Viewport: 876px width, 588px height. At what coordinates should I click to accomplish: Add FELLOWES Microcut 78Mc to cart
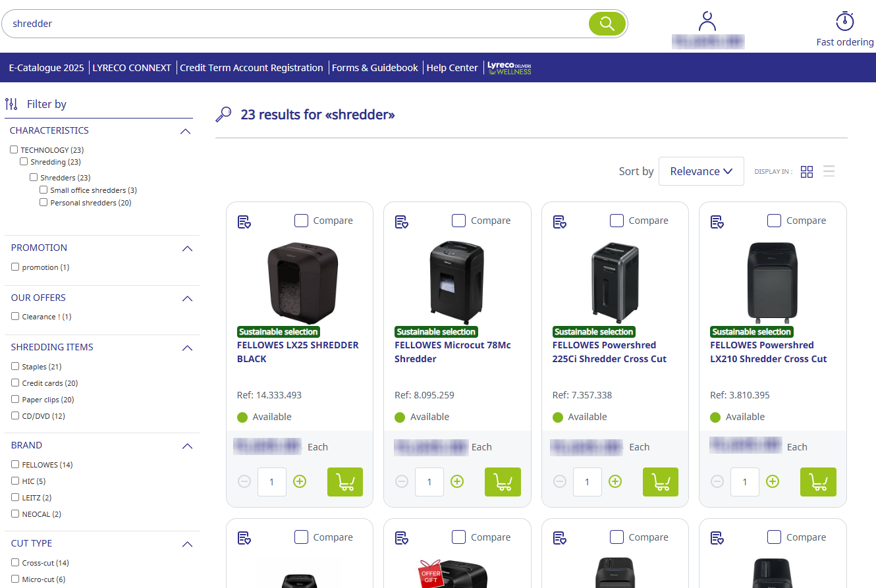tap(503, 482)
